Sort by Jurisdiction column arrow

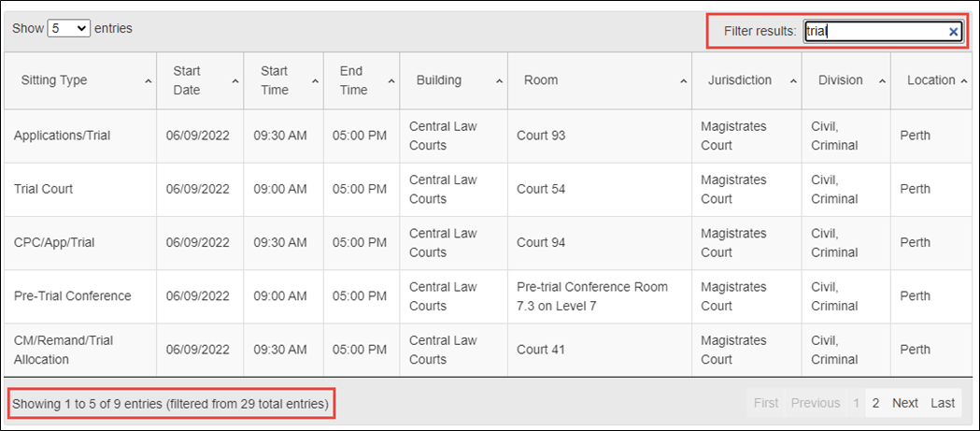tap(793, 81)
